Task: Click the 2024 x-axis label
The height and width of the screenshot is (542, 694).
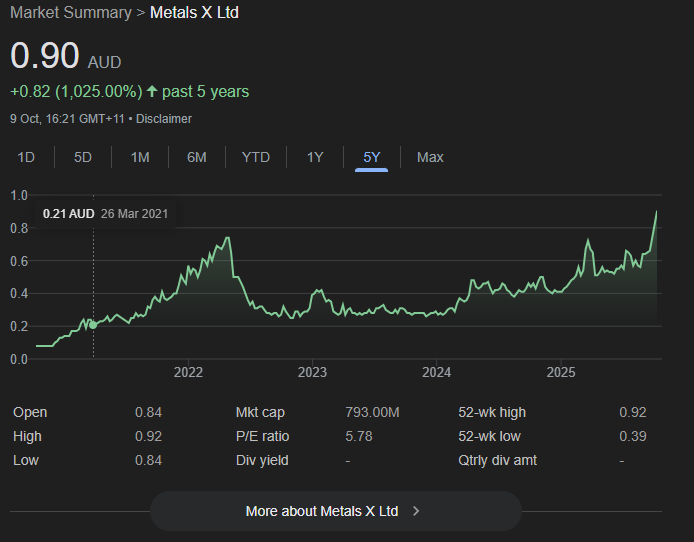Action: coord(436,372)
